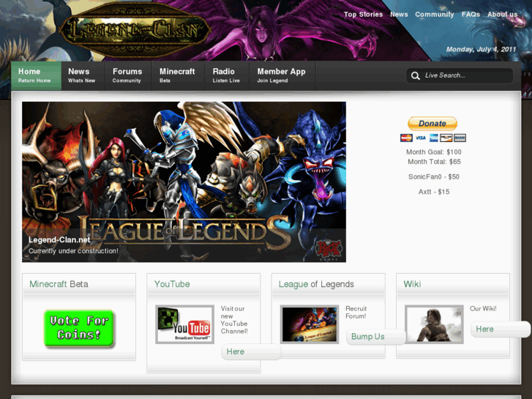The width and height of the screenshot is (532, 399).
Task: Click the Here button under YouTube
Action: (x=252, y=352)
